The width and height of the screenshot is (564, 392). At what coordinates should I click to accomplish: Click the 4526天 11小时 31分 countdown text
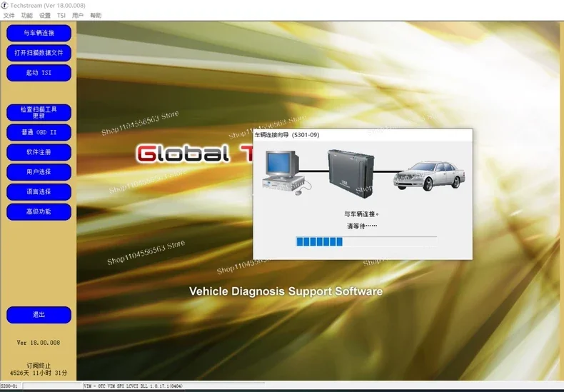pyautogui.click(x=39, y=373)
